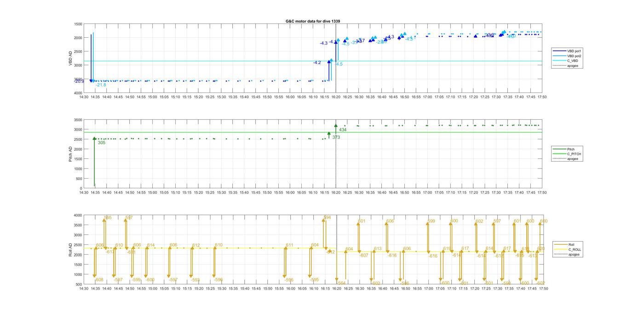644x319 pixels.
Task: Click the "-593" roll annotation
Action: [x=195, y=280]
